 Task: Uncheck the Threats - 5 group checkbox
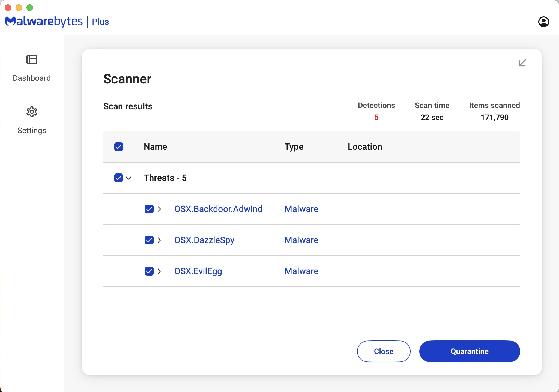(x=119, y=178)
